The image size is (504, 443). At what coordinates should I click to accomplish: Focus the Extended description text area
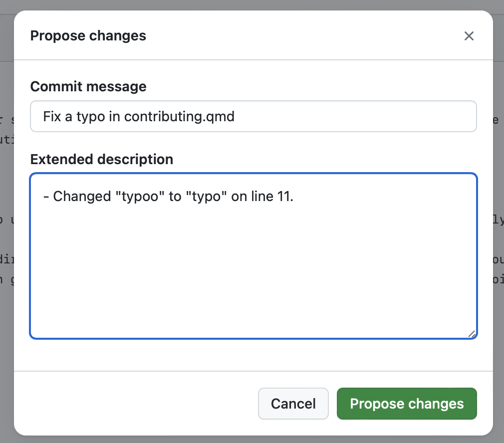click(x=253, y=256)
